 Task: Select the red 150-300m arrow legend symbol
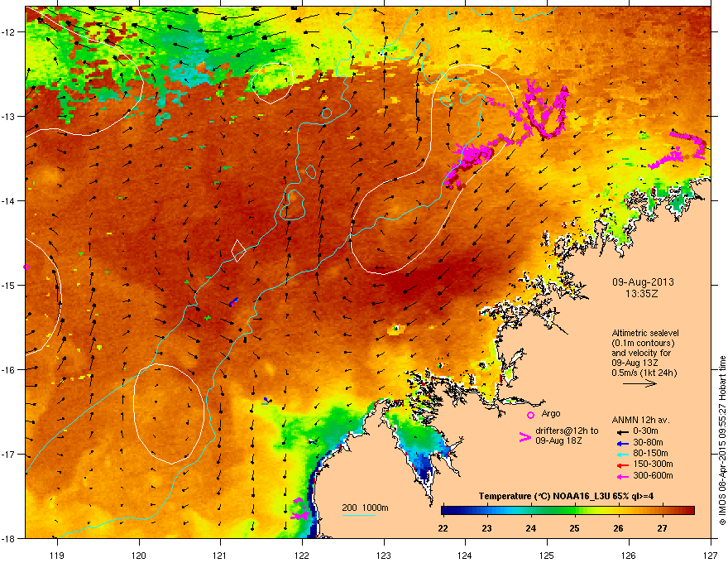(621, 464)
